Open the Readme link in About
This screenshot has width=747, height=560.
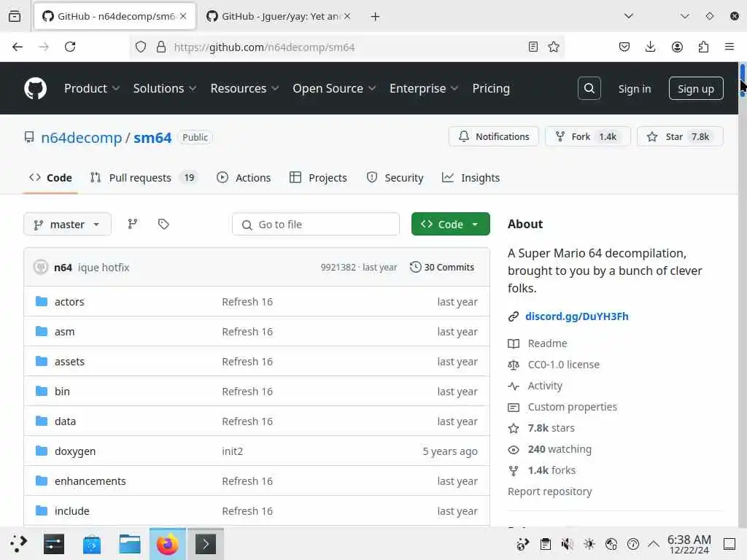[547, 343]
